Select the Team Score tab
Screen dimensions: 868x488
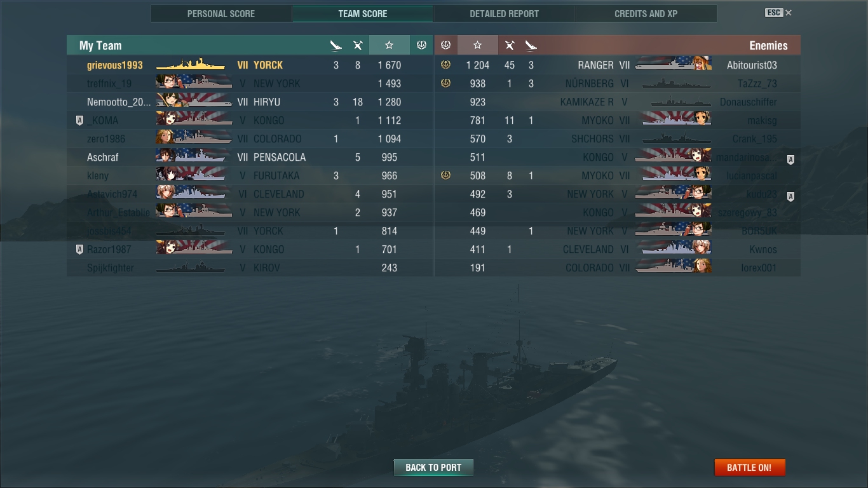pos(362,13)
